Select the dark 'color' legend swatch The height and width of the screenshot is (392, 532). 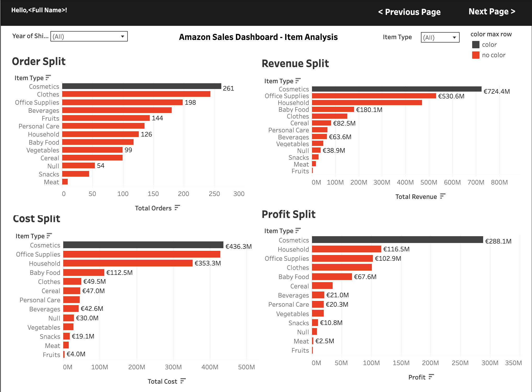(x=476, y=45)
